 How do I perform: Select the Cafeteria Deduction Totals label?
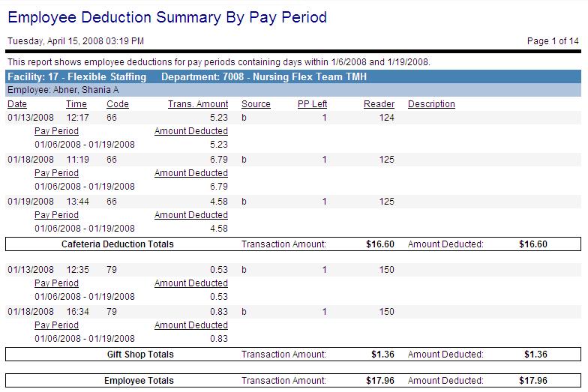coord(117,244)
